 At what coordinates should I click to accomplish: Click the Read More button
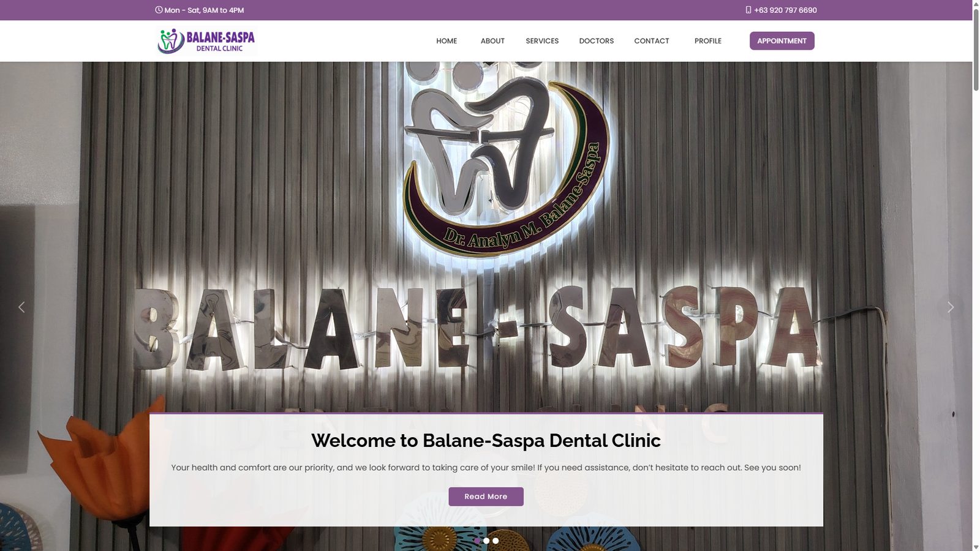(486, 497)
